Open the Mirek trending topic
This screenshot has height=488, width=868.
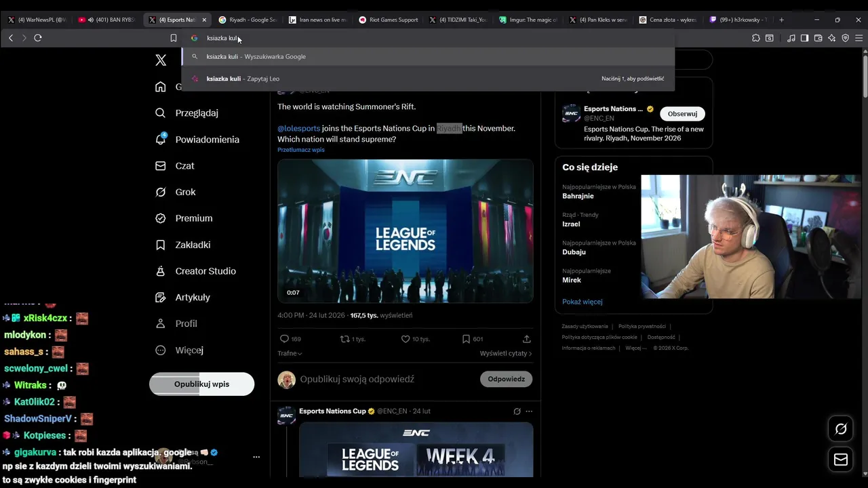coord(572,280)
